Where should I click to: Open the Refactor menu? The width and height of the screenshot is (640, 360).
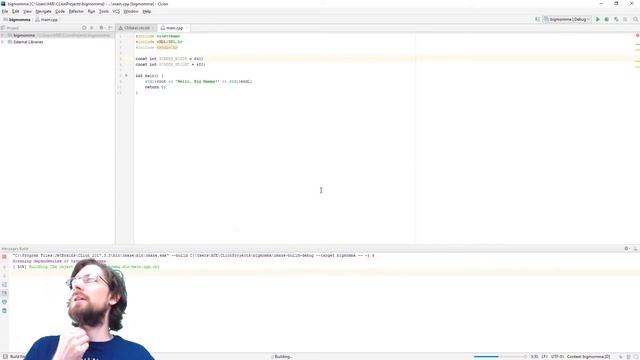point(76,11)
